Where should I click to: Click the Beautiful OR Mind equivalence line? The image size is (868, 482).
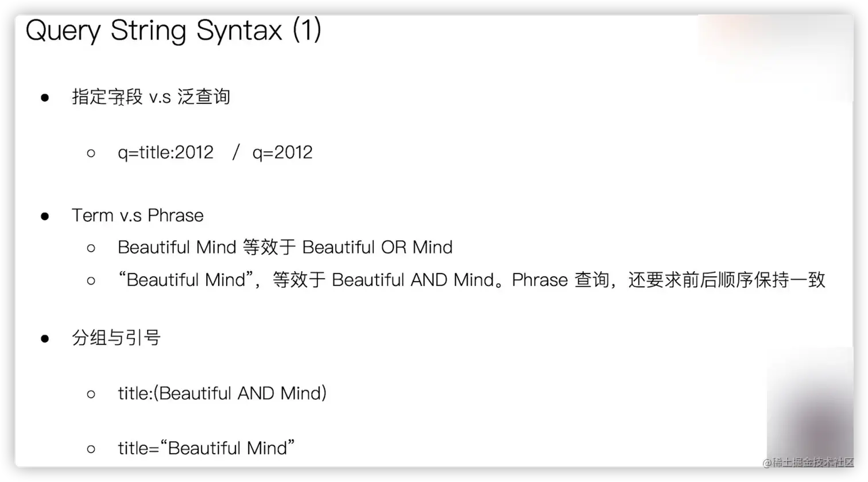coord(285,247)
